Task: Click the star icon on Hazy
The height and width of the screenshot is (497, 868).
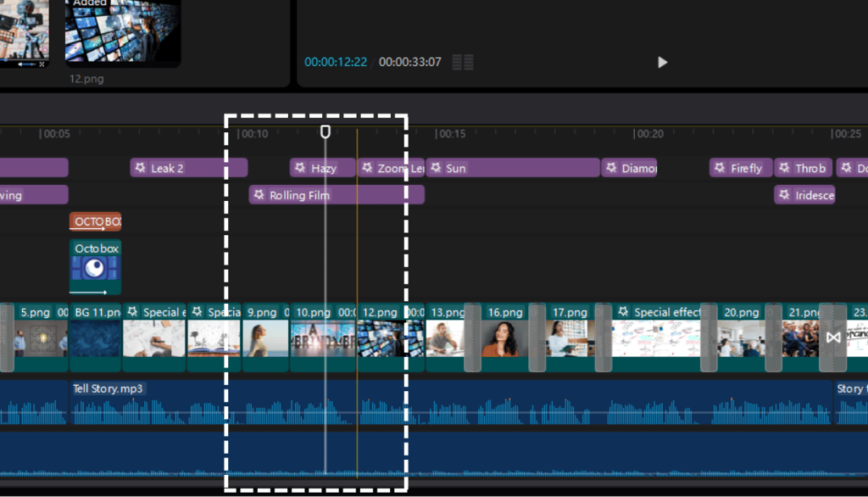Action: pos(300,167)
